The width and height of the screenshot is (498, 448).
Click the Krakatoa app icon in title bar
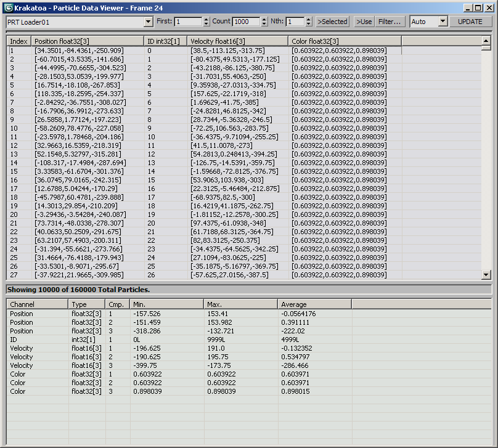click(7, 7)
